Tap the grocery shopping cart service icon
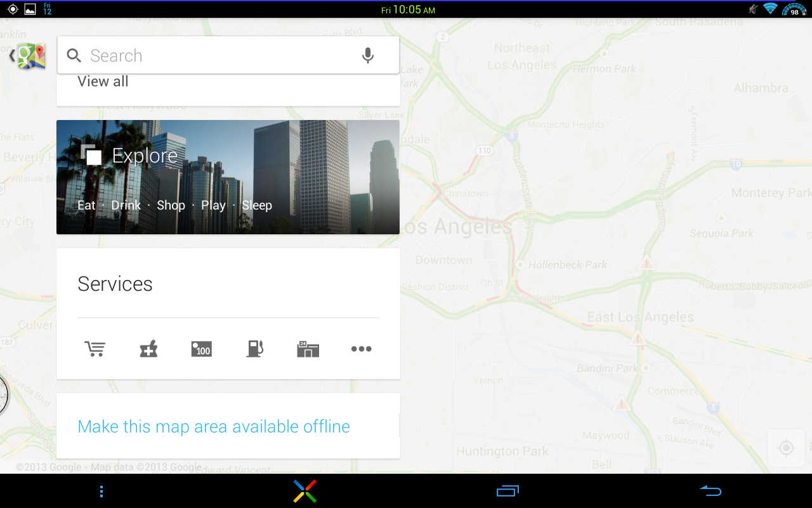 [95, 349]
